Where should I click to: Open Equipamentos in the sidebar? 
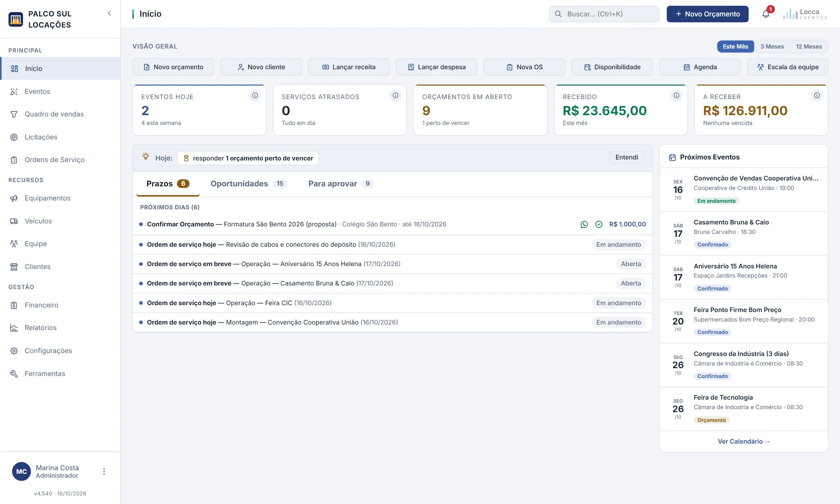point(60,198)
